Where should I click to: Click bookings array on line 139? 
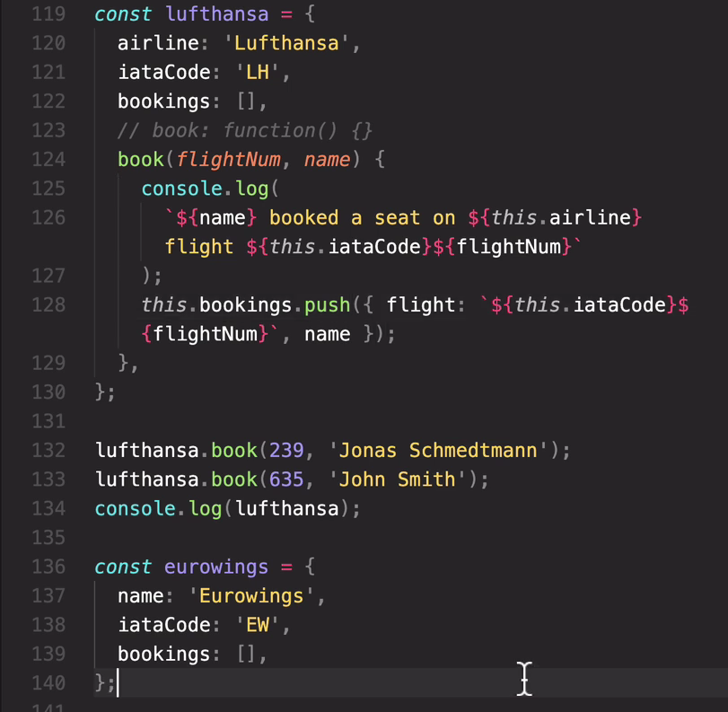pyautogui.click(x=191, y=654)
